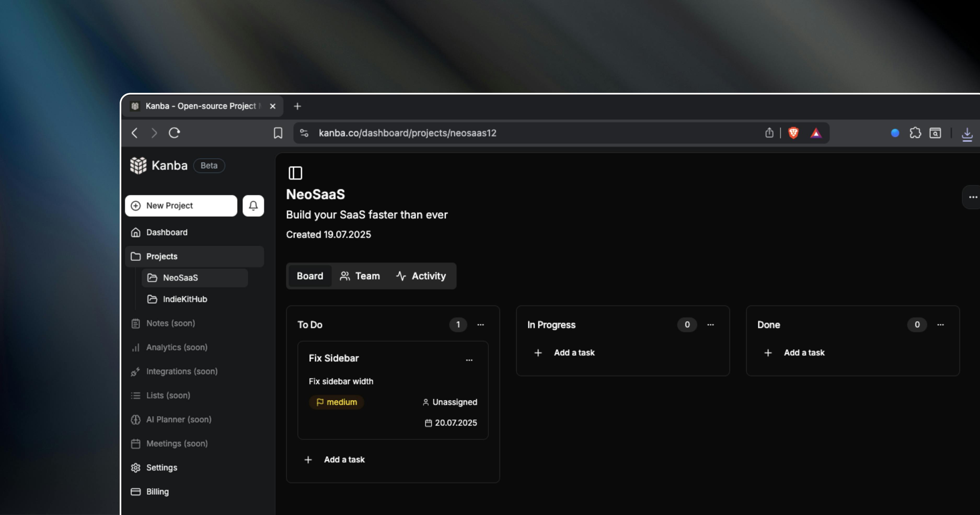Select the Kanba browser tab
Screen dimensions: 980x515
[x=202, y=106]
